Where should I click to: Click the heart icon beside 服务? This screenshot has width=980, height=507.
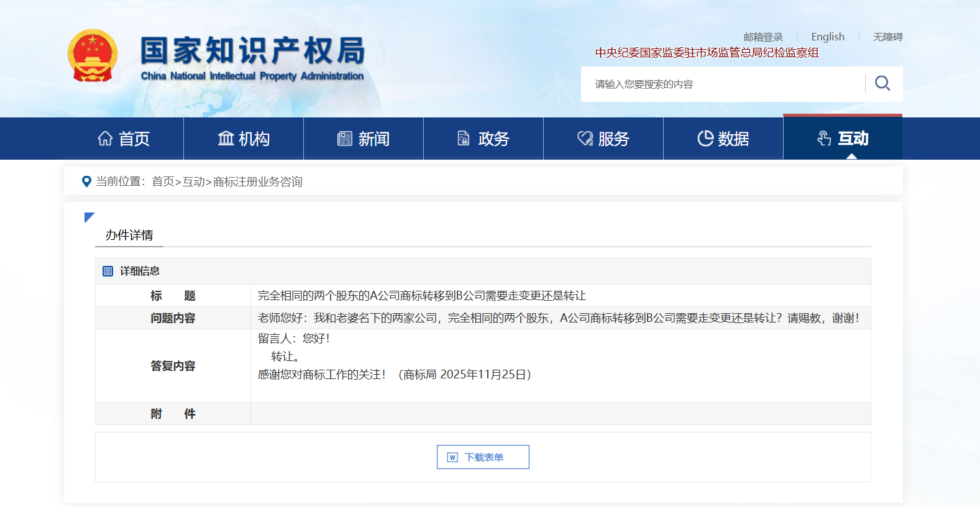coord(585,139)
